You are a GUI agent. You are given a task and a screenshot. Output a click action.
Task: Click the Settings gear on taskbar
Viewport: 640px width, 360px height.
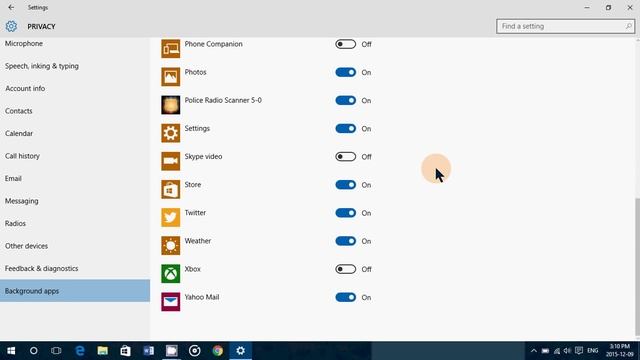[x=240, y=351]
